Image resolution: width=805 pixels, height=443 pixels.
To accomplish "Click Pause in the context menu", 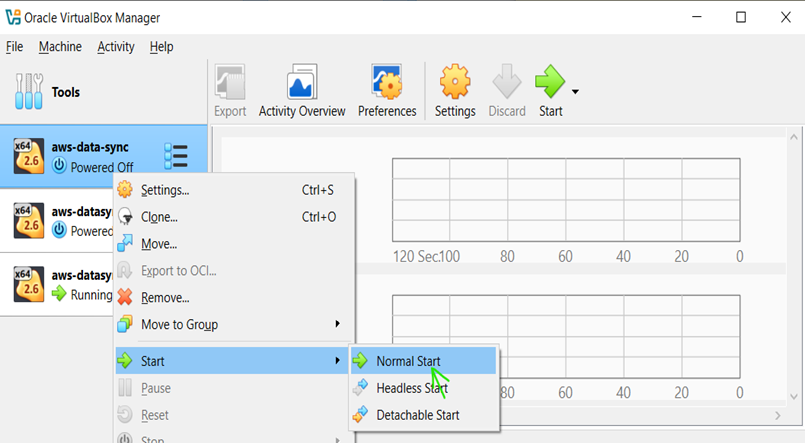I will [234, 388].
